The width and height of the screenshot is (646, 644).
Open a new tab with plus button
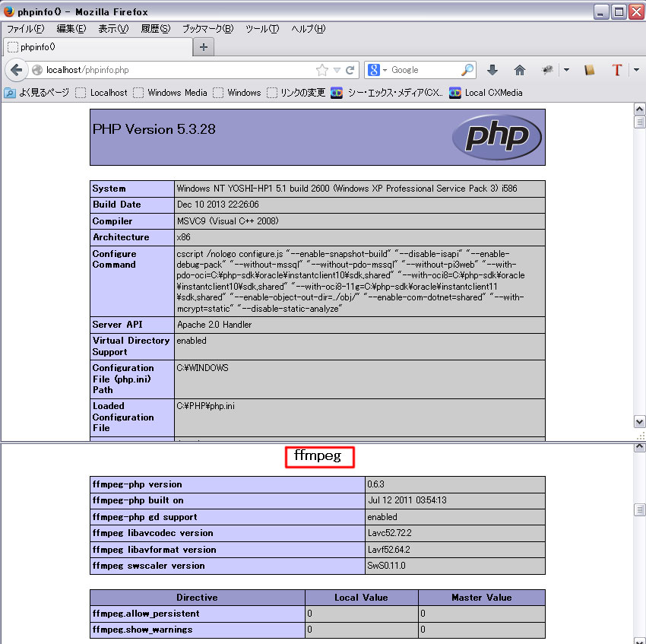204,47
